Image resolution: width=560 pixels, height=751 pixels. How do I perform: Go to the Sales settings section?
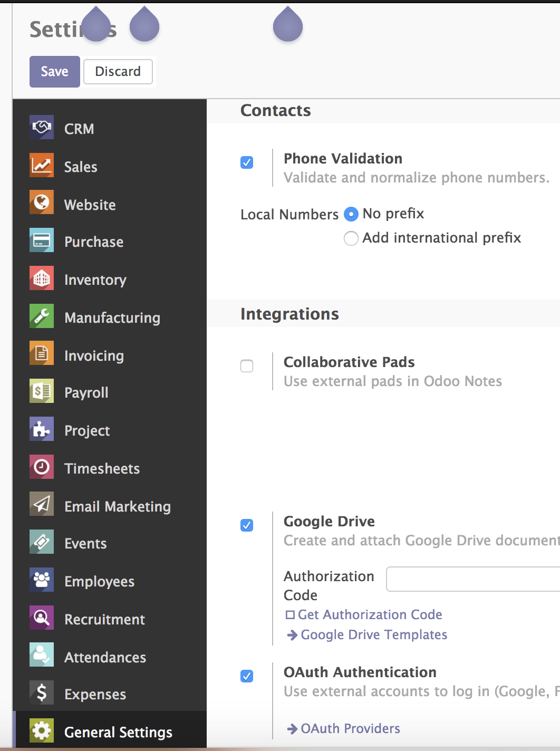[110, 167]
